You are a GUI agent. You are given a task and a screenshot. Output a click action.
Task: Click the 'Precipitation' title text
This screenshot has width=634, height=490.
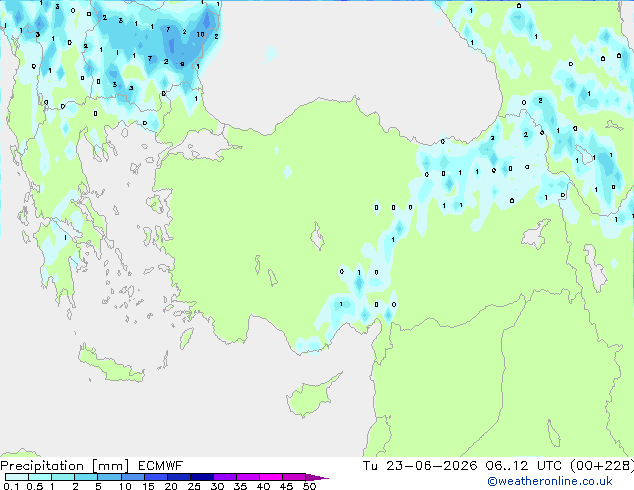pyautogui.click(x=42, y=466)
